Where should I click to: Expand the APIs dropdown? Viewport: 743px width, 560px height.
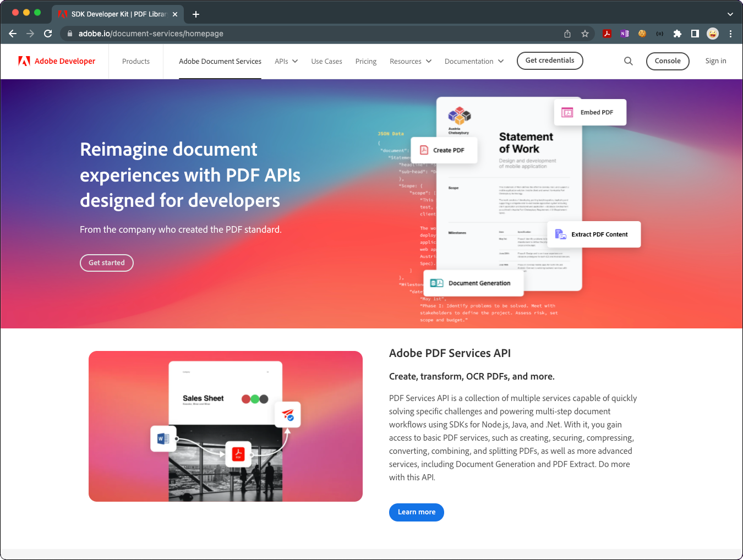click(286, 61)
